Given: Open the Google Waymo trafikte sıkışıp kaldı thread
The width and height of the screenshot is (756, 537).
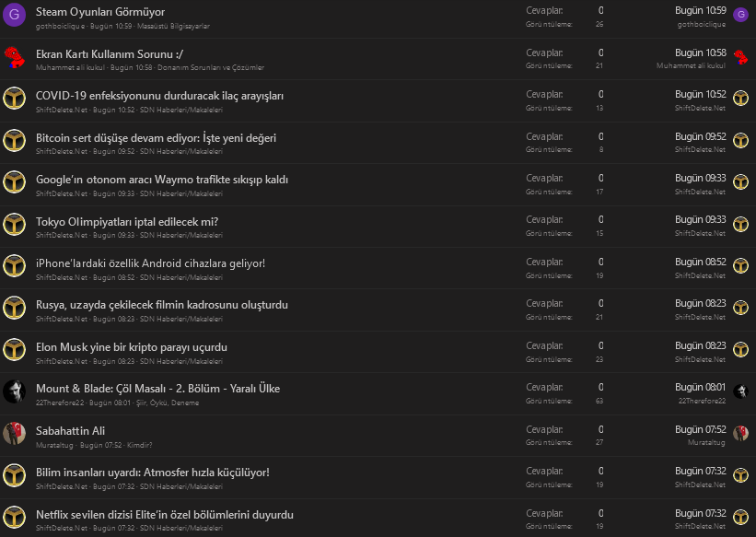Looking at the screenshot, I should pyautogui.click(x=161, y=180).
